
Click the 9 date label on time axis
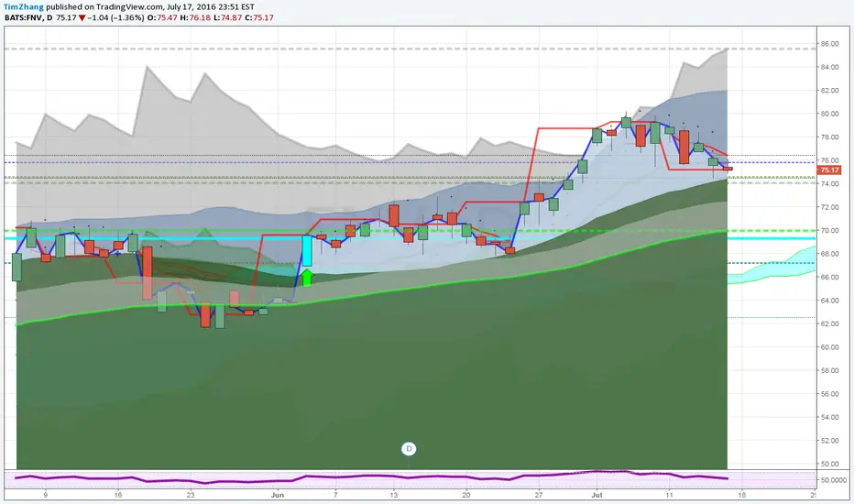[x=45, y=495]
